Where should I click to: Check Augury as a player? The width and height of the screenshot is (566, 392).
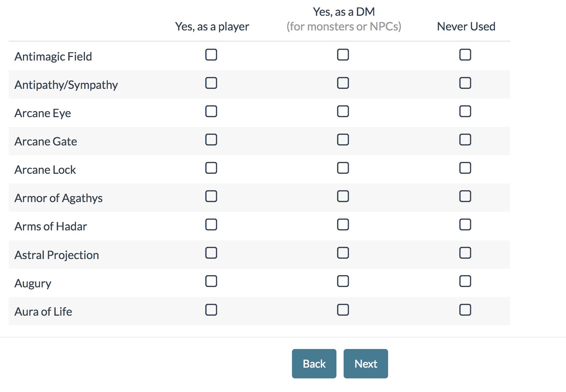pos(211,281)
